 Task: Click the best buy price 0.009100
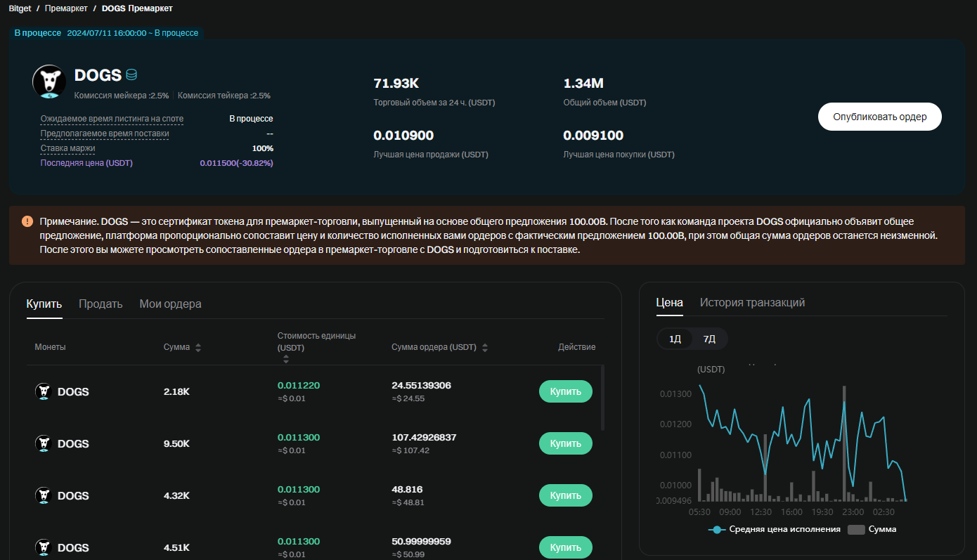point(593,136)
